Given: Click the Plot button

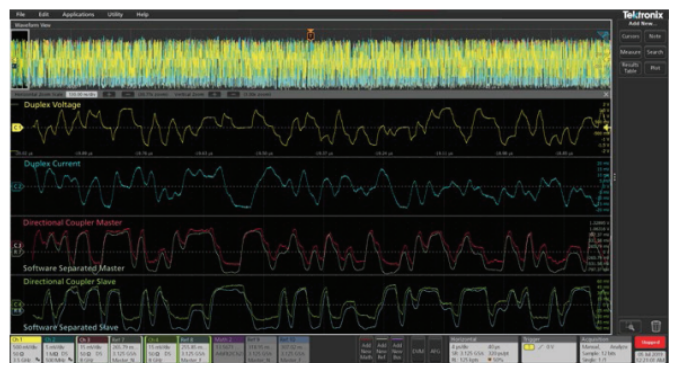Looking at the screenshot, I should [x=655, y=68].
